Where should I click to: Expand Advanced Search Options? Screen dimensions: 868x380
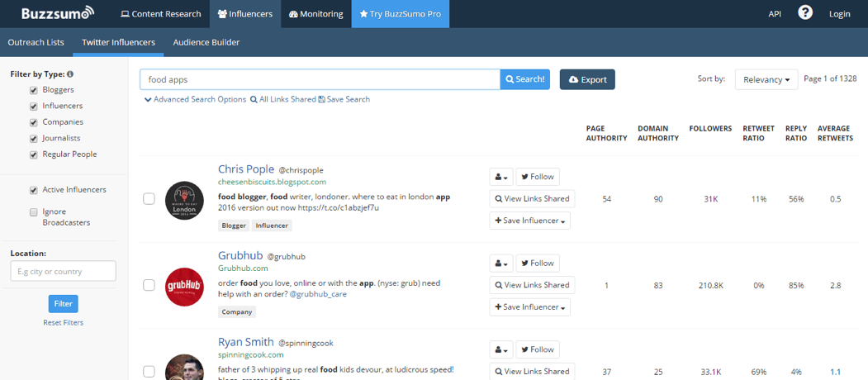coord(195,99)
